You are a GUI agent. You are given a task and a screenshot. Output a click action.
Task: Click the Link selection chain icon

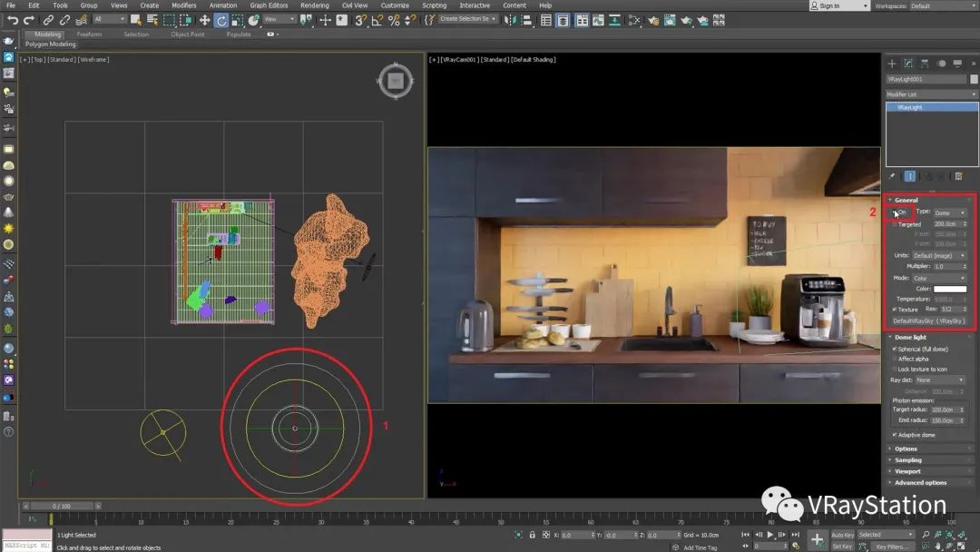49,20
